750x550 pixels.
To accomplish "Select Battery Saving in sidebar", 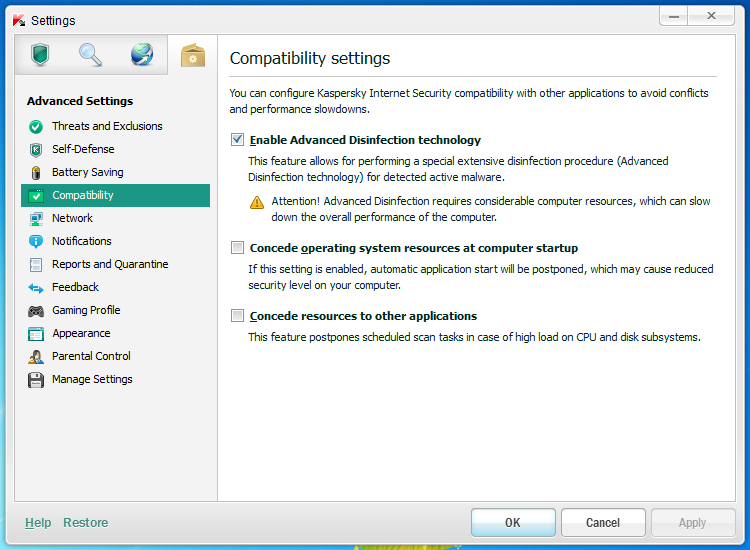I will click(87, 172).
